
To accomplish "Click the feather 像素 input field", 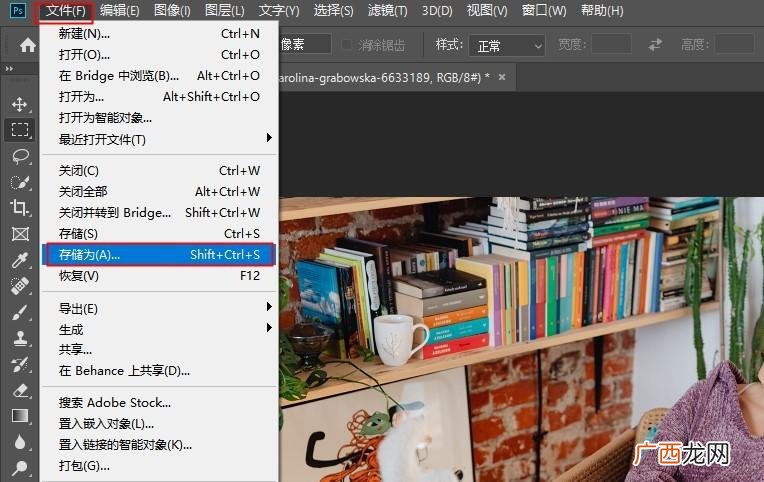I will (x=305, y=44).
